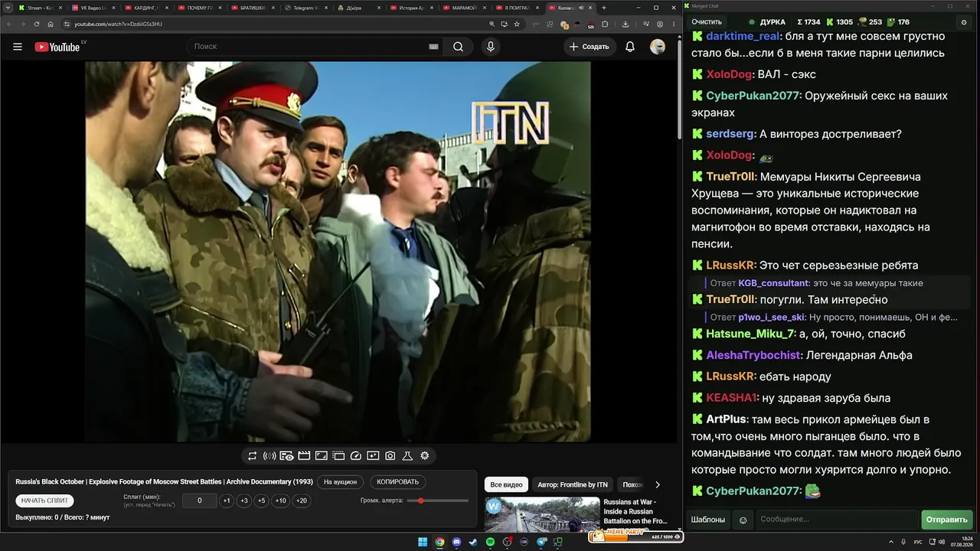
Task: Click the dashed-frame icon under the video
Action: coord(338,456)
